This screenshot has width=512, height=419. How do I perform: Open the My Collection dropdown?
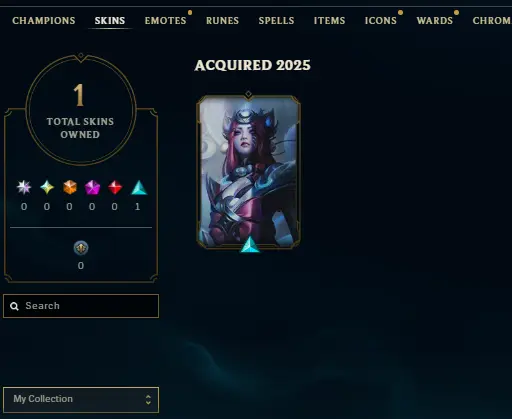81,400
